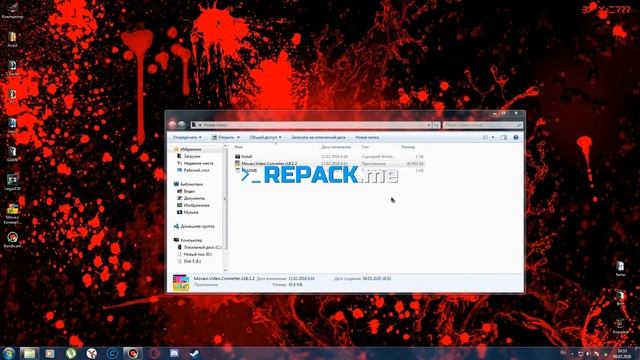Sort files by Дата изменения column
Viewport: 640px width, 360px height.
pos(336,147)
